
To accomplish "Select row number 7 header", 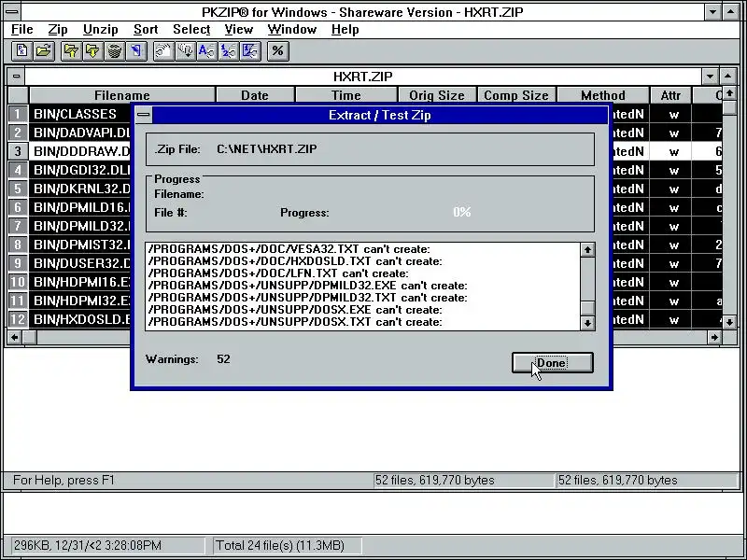I will pyautogui.click(x=18, y=226).
